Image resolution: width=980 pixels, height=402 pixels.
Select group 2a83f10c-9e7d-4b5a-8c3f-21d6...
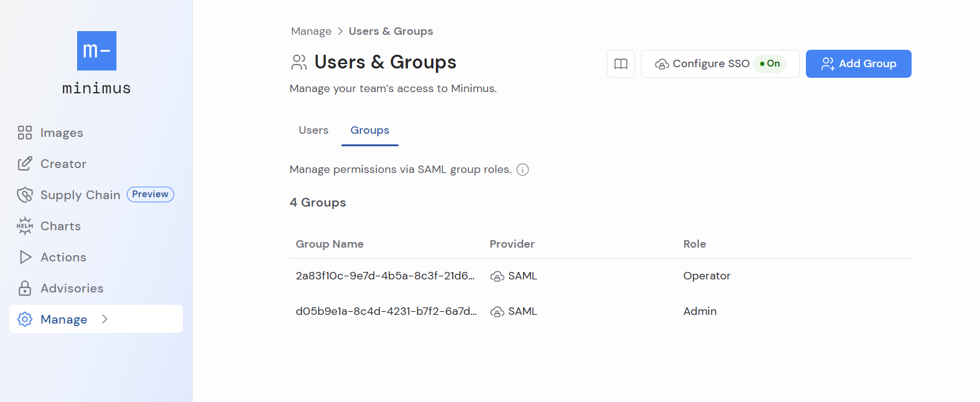(385, 276)
